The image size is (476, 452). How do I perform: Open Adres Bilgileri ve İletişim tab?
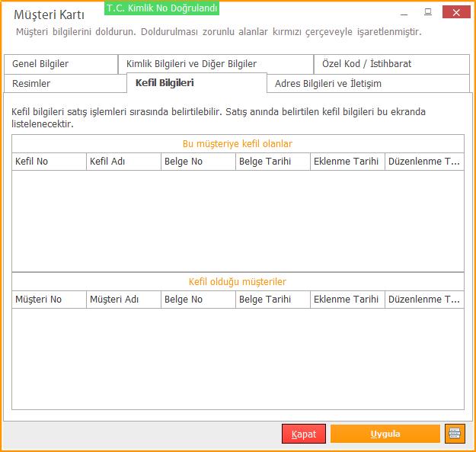368,83
